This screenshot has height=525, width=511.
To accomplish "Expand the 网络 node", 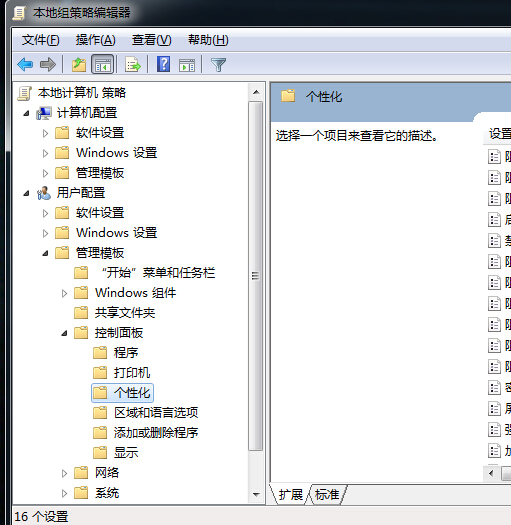I will pyautogui.click(x=64, y=473).
